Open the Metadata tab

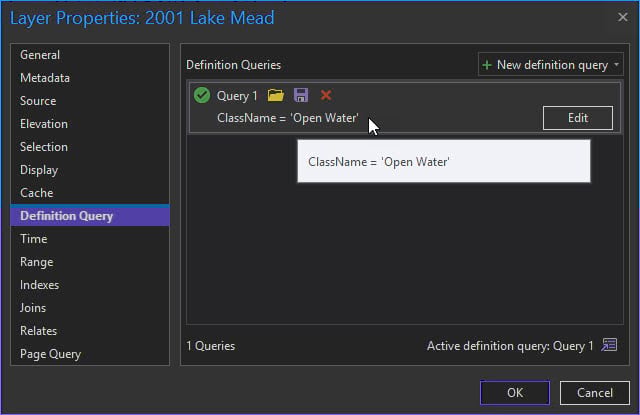tap(45, 78)
